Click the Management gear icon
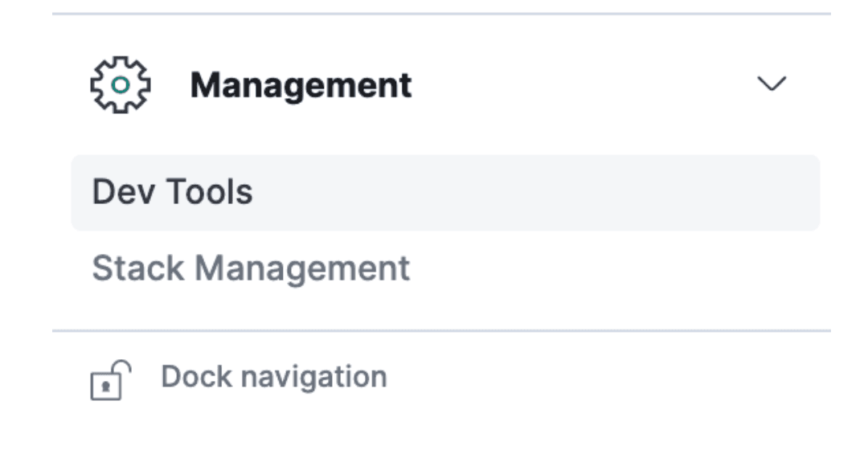This screenshot has width=868, height=450. coord(120,84)
